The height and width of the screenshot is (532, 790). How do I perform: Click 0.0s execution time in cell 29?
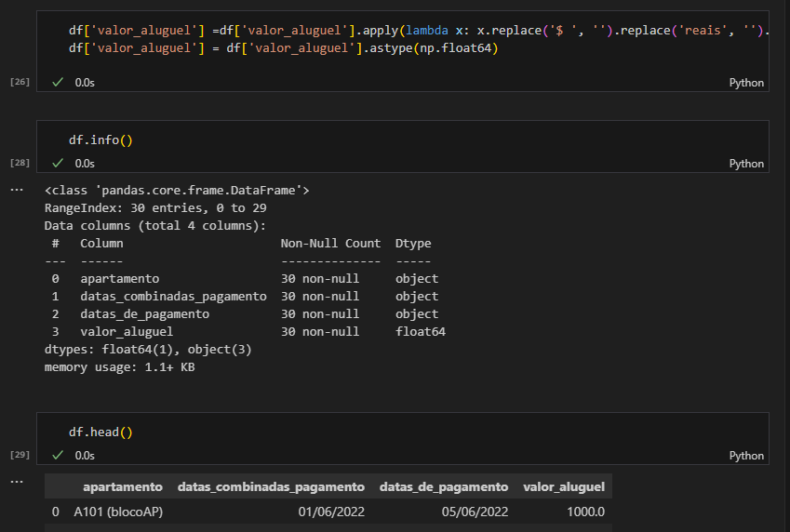point(85,456)
